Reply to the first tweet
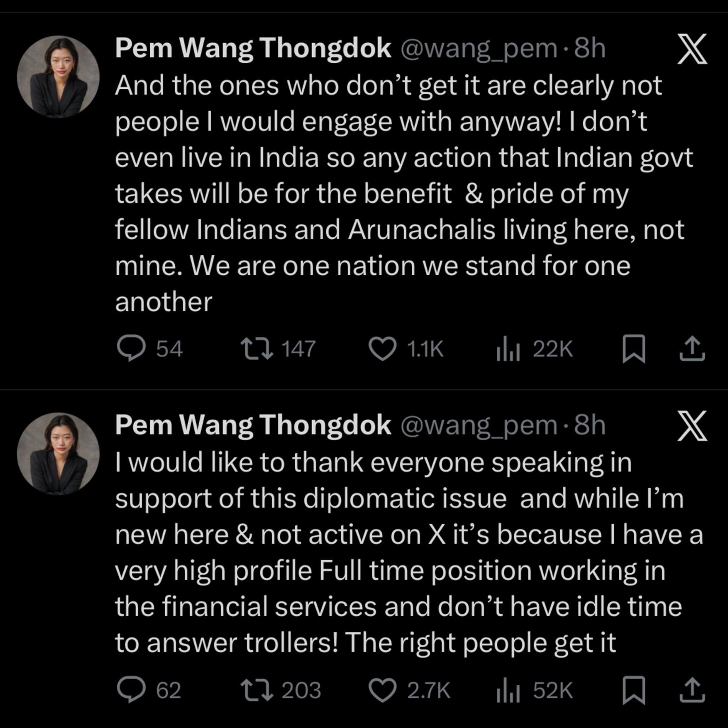 (x=131, y=349)
